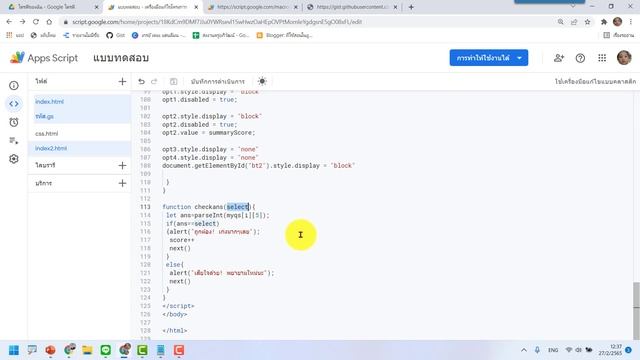
Task: Bookmark this page with star icon
Action: tap(587, 22)
